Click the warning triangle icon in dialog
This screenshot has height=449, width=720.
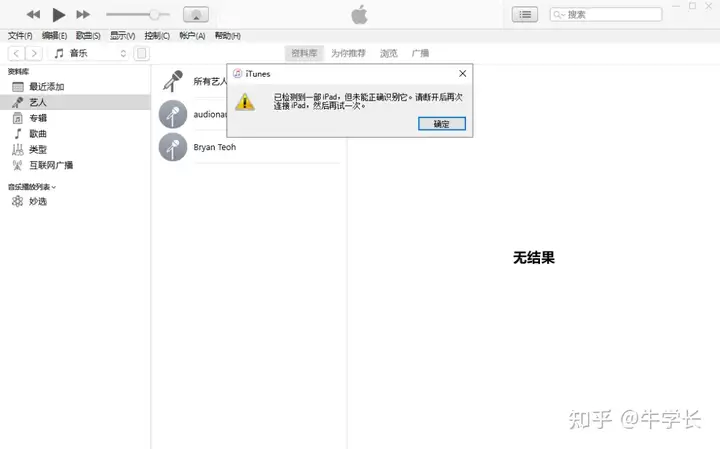coord(245,102)
